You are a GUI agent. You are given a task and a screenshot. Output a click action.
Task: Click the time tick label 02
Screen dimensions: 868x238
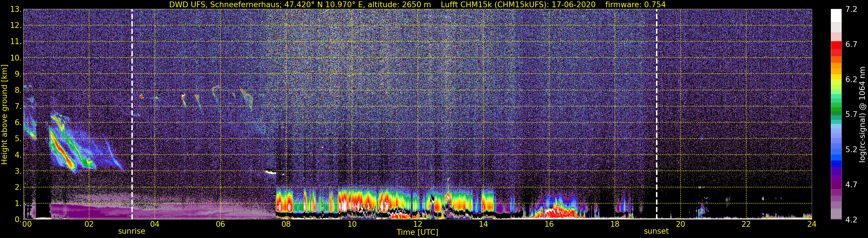pyautogui.click(x=89, y=224)
